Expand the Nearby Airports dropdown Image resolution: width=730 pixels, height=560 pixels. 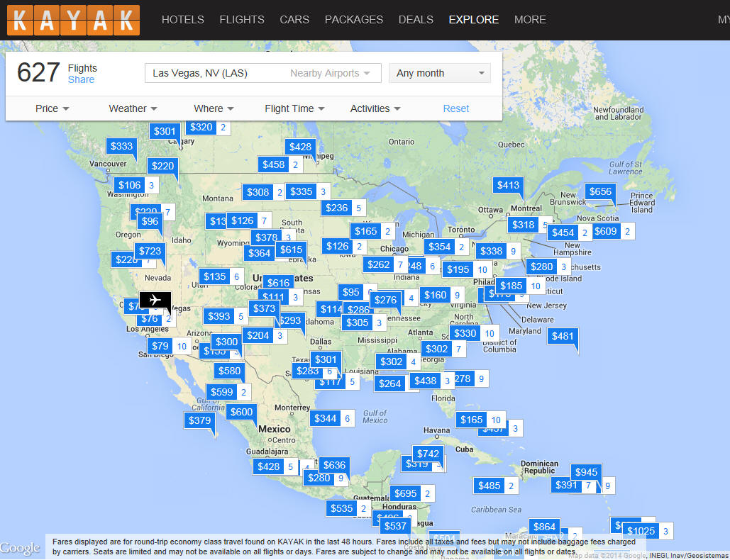(x=330, y=73)
